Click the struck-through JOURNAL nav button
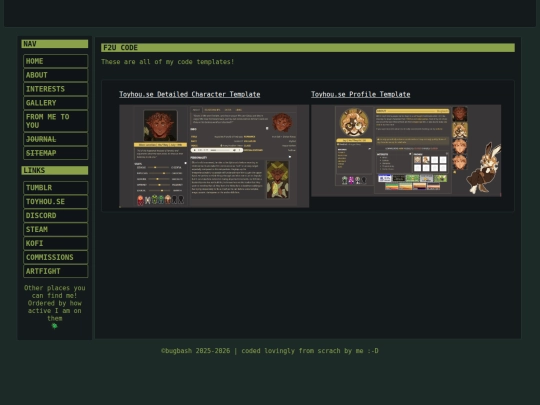Viewport: 540px width, 405px height. point(55,139)
